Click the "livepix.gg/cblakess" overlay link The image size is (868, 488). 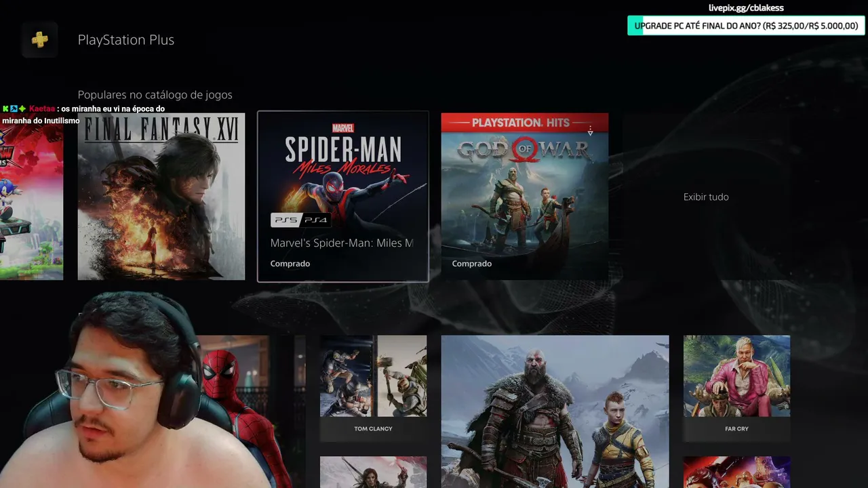point(746,8)
